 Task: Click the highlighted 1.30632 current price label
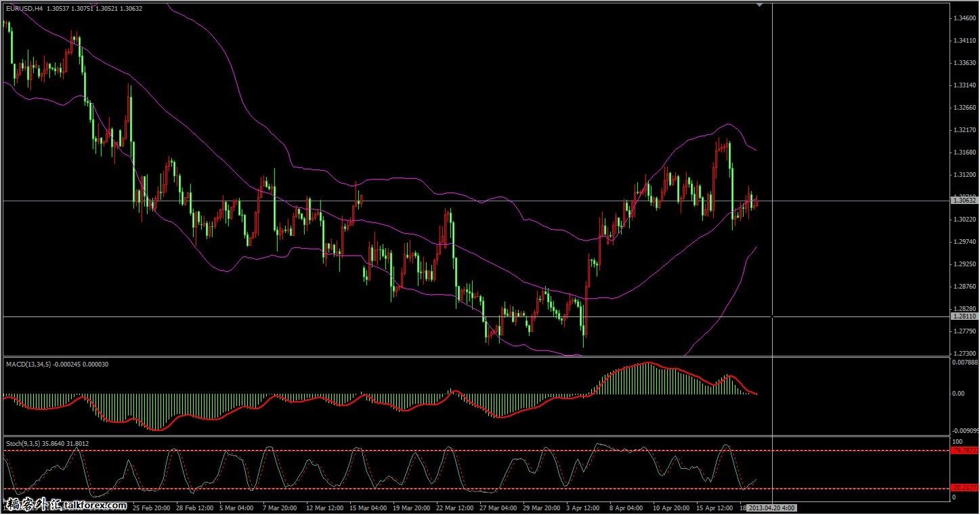point(964,201)
